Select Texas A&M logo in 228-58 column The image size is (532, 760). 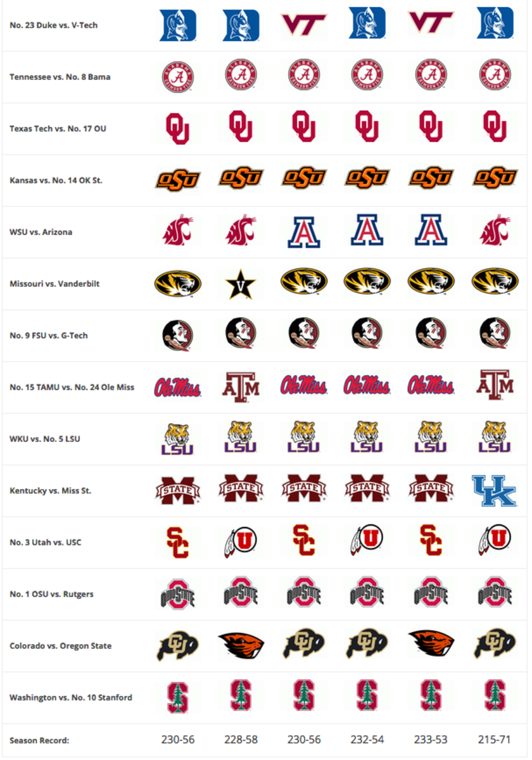(241, 387)
